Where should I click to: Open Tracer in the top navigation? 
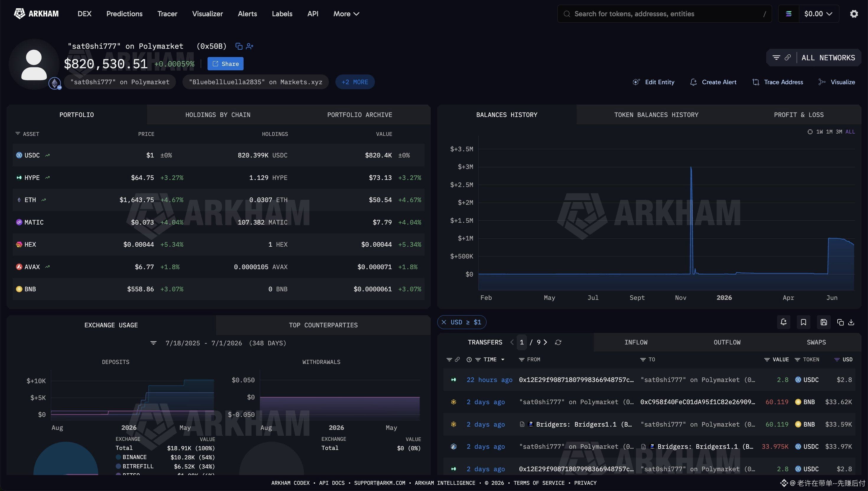tap(167, 14)
